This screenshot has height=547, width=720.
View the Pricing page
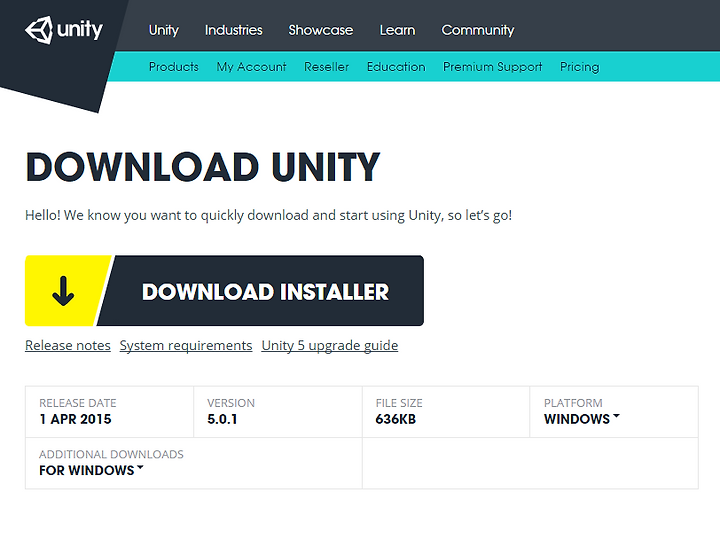tap(579, 67)
